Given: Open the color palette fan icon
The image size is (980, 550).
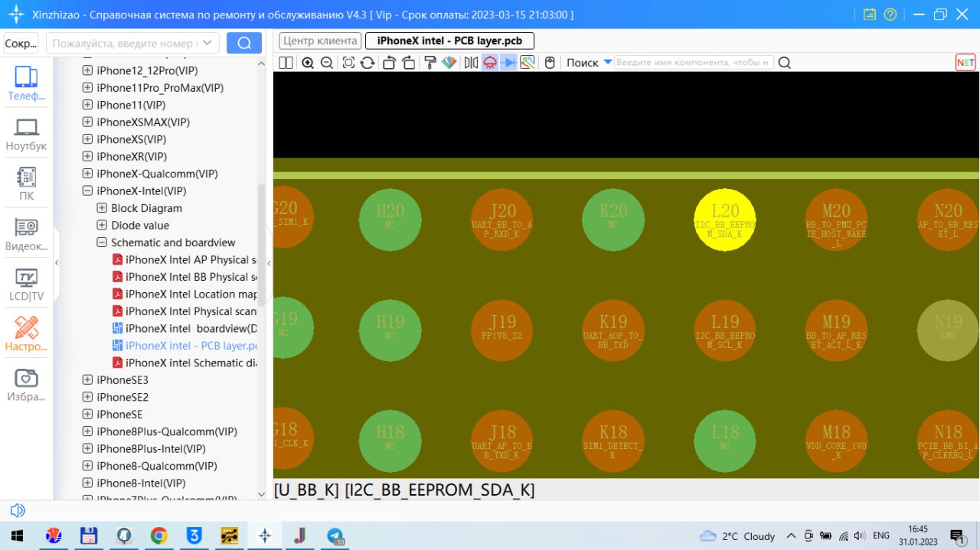Looking at the screenshot, I should [x=449, y=63].
